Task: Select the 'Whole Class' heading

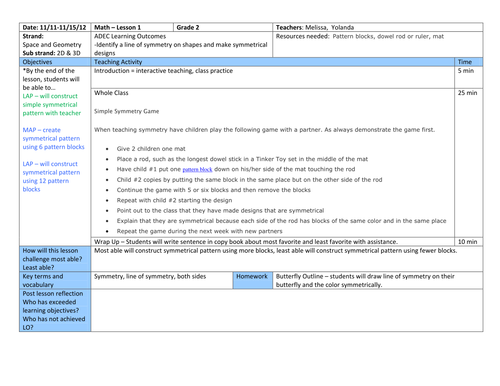Action: [x=111, y=93]
